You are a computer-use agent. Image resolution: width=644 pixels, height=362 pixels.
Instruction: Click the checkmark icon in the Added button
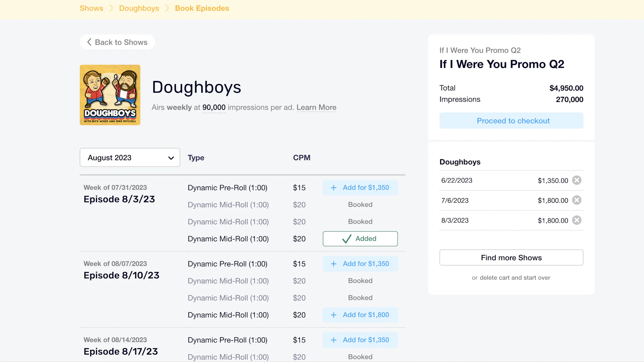[346, 239]
